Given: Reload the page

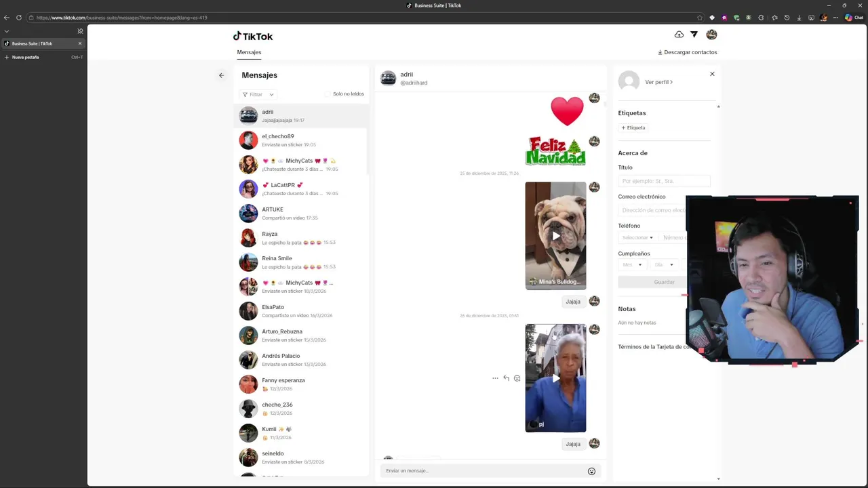Looking at the screenshot, I should click(19, 18).
